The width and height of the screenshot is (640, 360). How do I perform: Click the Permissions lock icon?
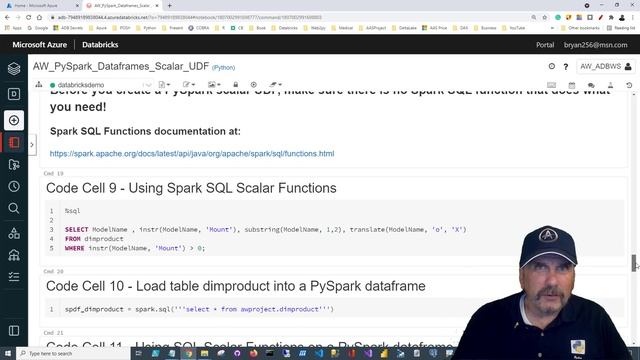236,84
